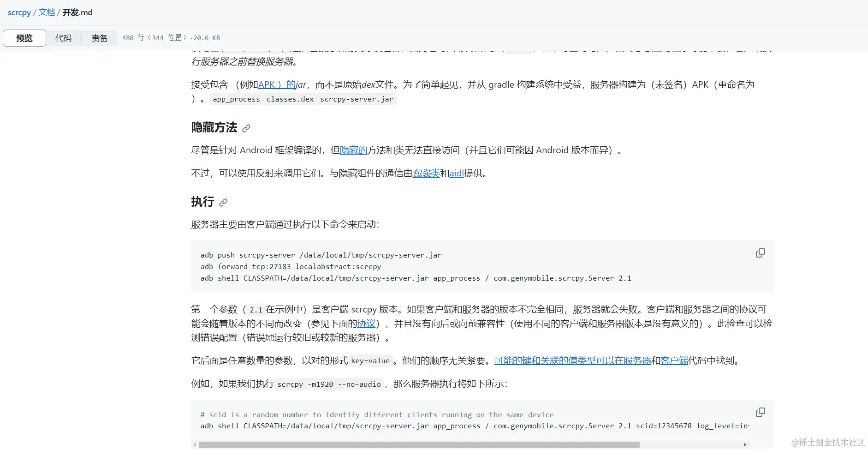Switch to the 责备 tab
The image size is (868, 450).
(99, 38)
